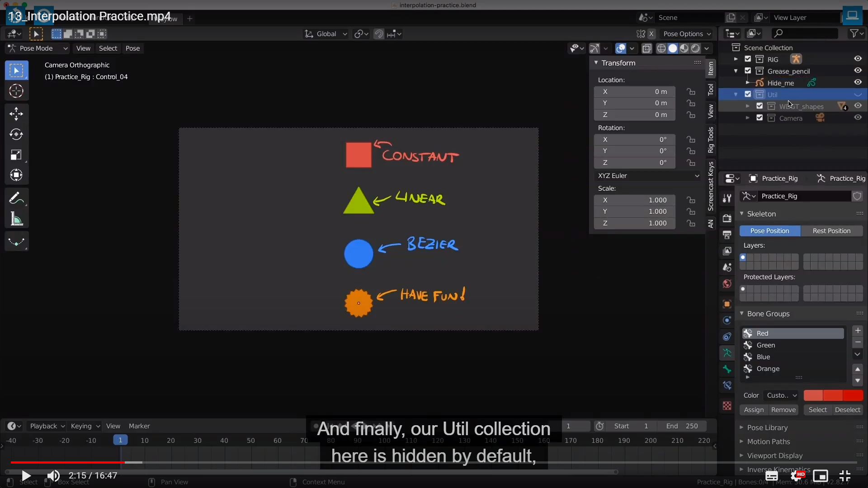This screenshot has height=488, width=868.
Task: Expand the Motion Paths panel
Action: [768, 441]
